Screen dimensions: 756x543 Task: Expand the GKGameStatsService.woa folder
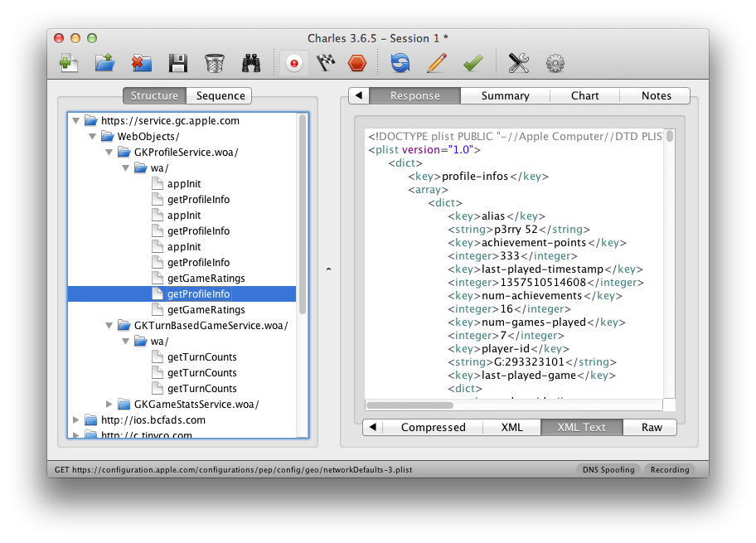point(109,404)
